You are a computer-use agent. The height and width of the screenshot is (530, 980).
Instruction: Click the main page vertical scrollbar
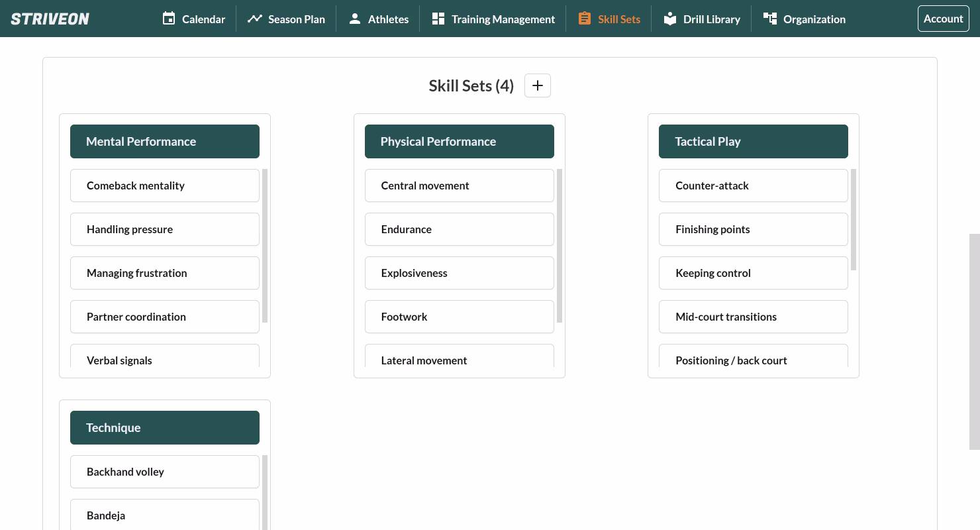[974, 341]
